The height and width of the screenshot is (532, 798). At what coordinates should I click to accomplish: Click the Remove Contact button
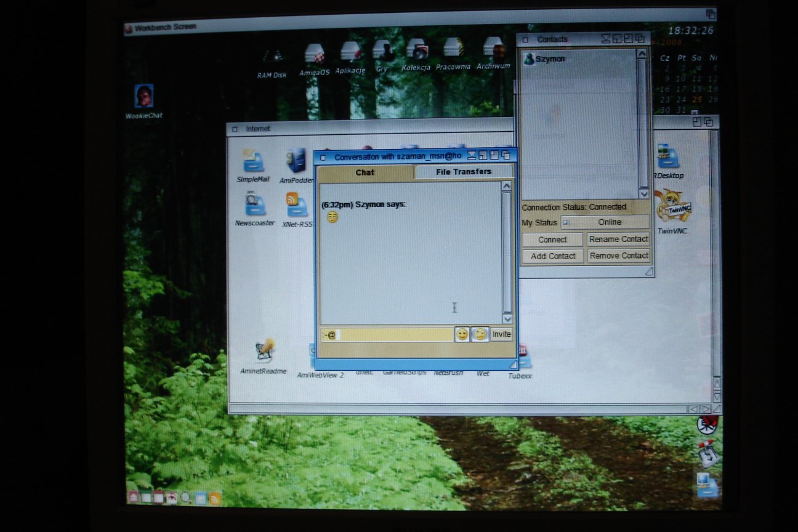click(x=619, y=256)
